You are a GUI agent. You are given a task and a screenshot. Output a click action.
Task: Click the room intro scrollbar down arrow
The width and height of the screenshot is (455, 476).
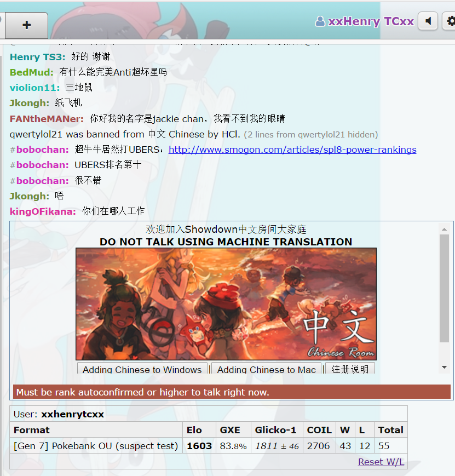(x=444, y=368)
